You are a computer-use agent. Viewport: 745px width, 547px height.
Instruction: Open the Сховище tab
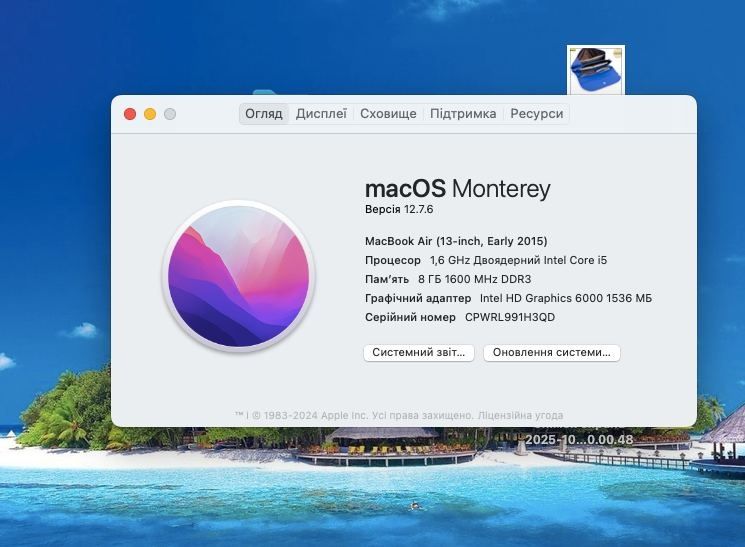pos(388,114)
